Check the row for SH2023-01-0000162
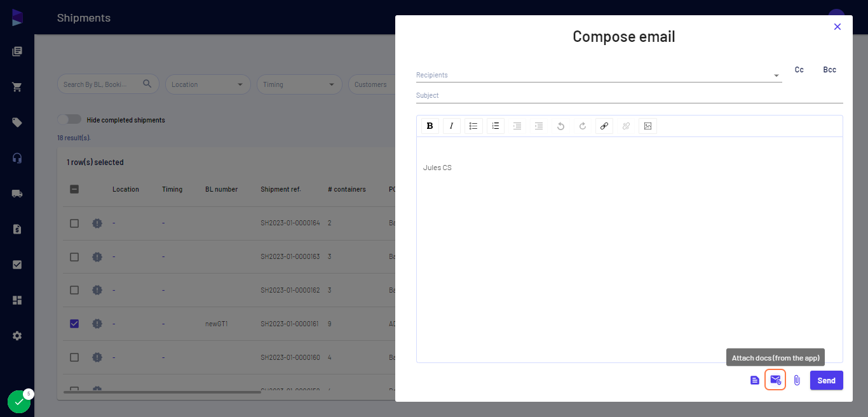This screenshot has height=417, width=868. tap(74, 290)
